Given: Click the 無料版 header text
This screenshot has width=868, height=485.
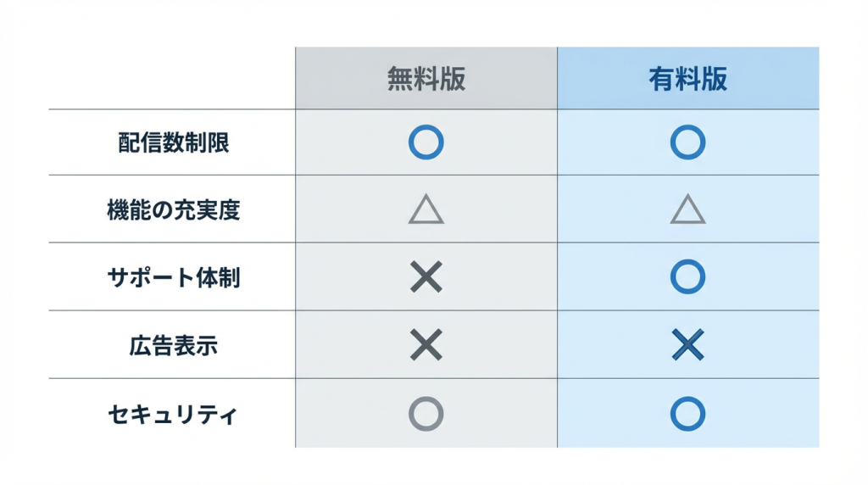Looking at the screenshot, I should 426,79.
